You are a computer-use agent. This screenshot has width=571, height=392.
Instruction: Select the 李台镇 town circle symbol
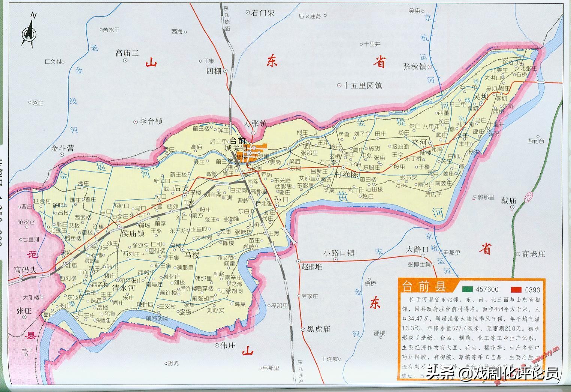tap(135, 122)
